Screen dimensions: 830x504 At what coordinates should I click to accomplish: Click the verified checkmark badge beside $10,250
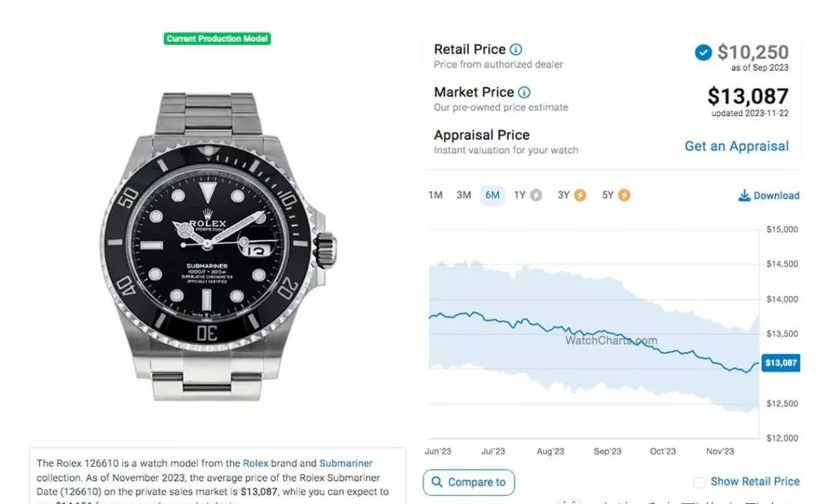[703, 53]
